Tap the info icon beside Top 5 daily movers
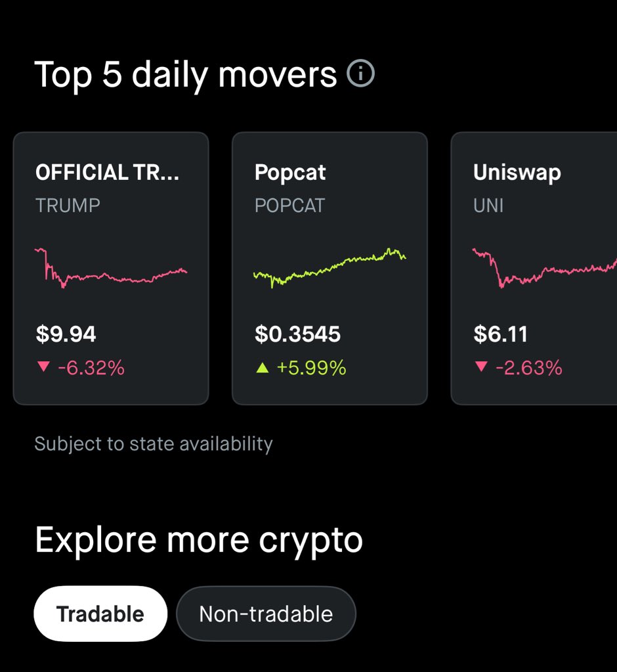Screen dimensions: 617x672 (360, 74)
